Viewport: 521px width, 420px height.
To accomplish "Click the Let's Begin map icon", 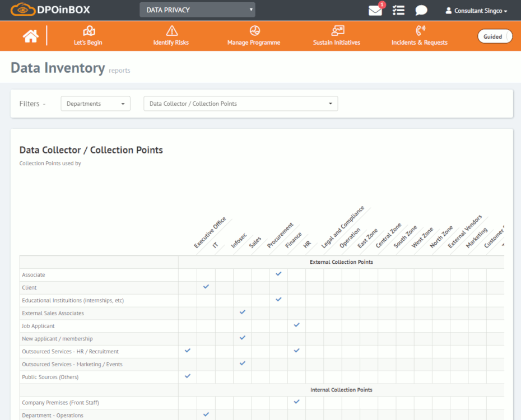I will click(89, 31).
